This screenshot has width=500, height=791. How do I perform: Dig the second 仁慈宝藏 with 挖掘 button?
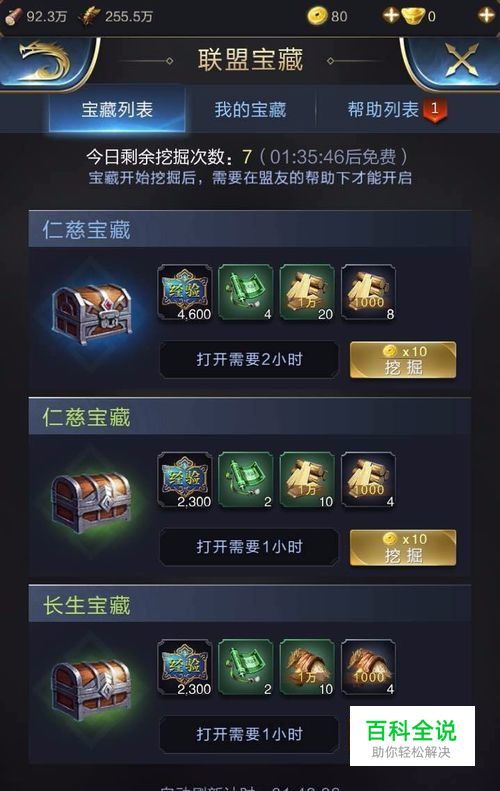[x=403, y=547]
